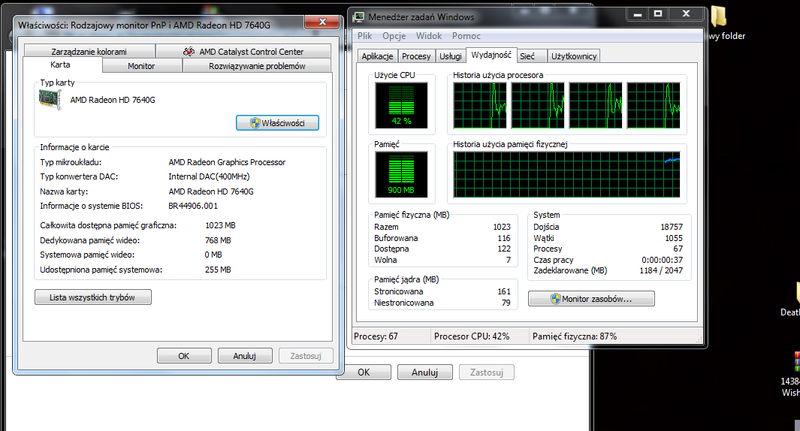Click the graphics card icon under Typ karty
Image resolution: width=800 pixels, height=431 pixels.
(50, 99)
